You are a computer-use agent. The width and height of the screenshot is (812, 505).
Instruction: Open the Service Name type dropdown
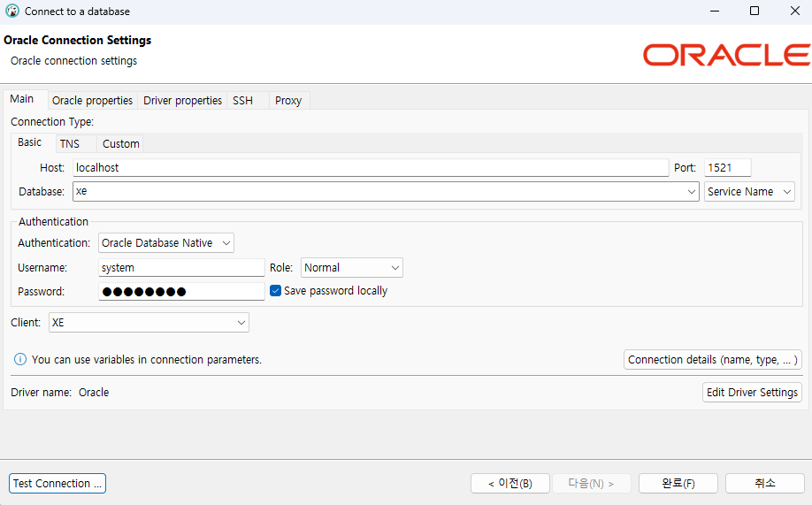[749, 192]
